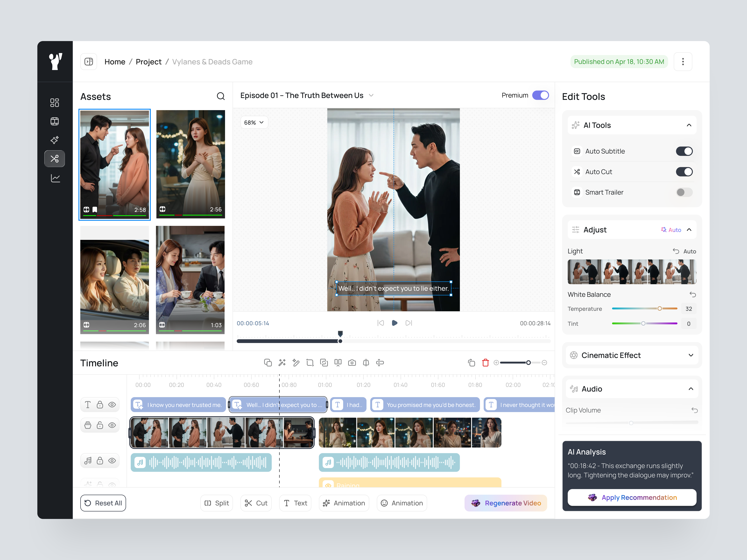Collapse the Adjust section chevron
The width and height of the screenshot is (747, 560).
(x=689, y=230)
